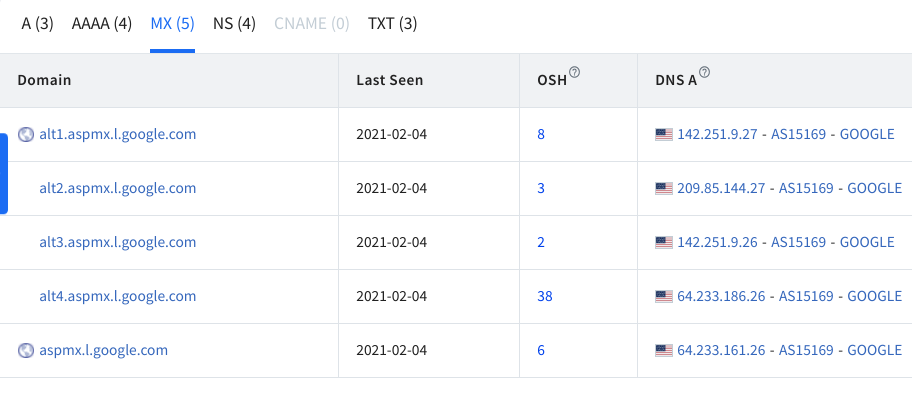Click globe icon next to aspmx.l.google.com
Screen dimensions: 912x405
coord(26,350)
